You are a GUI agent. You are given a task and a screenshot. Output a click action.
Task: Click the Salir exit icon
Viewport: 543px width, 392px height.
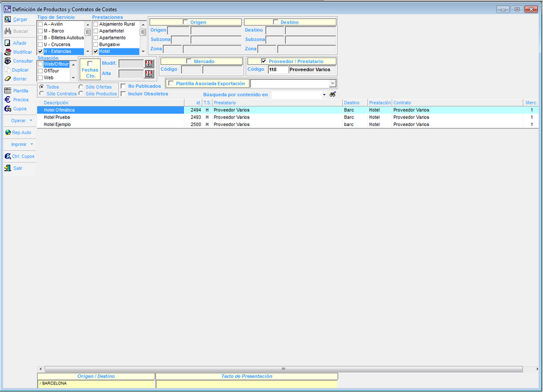point(8,168)
